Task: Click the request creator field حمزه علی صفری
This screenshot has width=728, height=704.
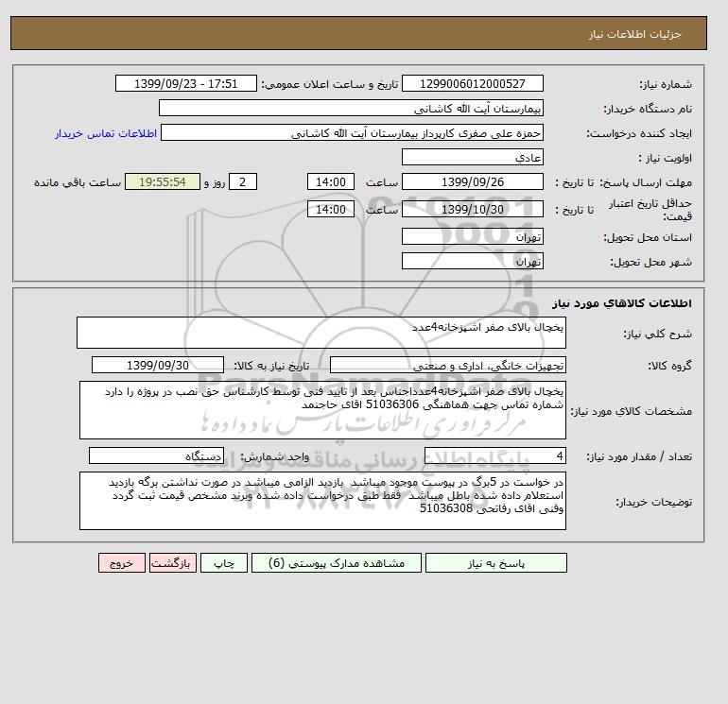Action: 352,133
